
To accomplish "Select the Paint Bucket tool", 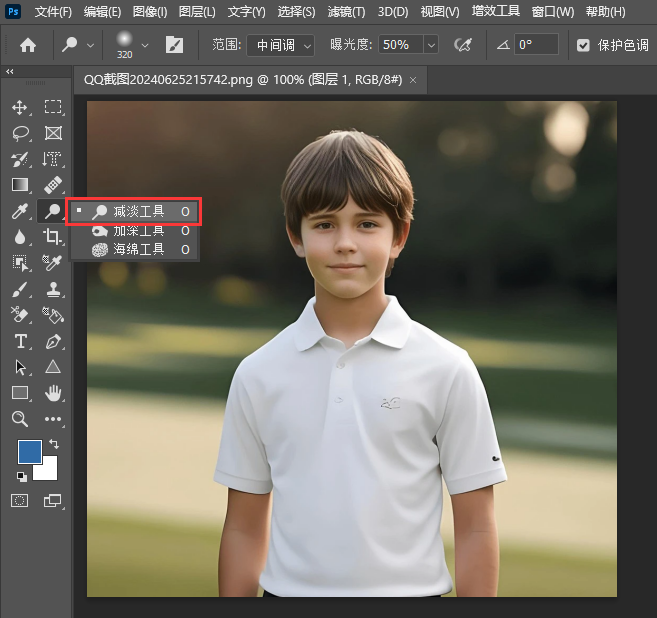I will (x=53, y=315).
